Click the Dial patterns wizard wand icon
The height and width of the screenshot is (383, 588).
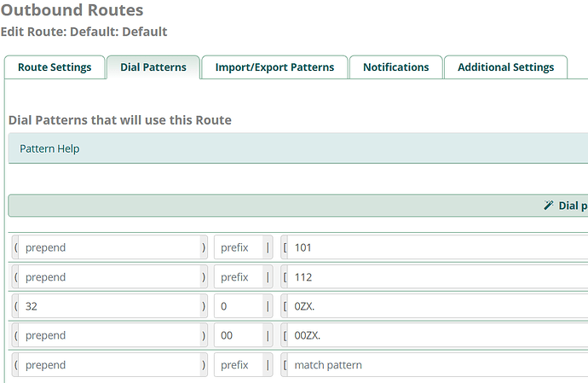click(x=549, y=206)
